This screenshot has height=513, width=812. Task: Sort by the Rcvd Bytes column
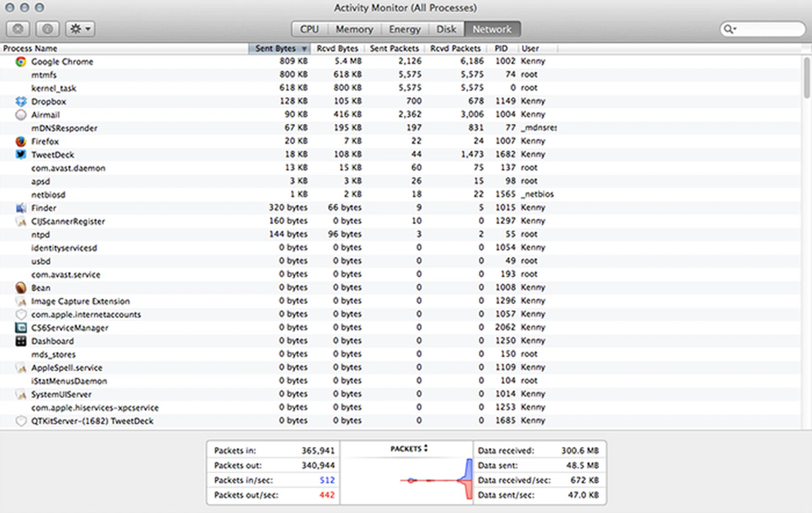coord(337,49)
